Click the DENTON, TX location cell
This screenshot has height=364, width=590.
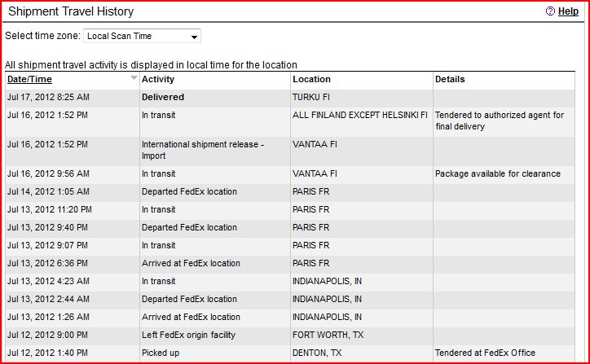click(320, 353)
